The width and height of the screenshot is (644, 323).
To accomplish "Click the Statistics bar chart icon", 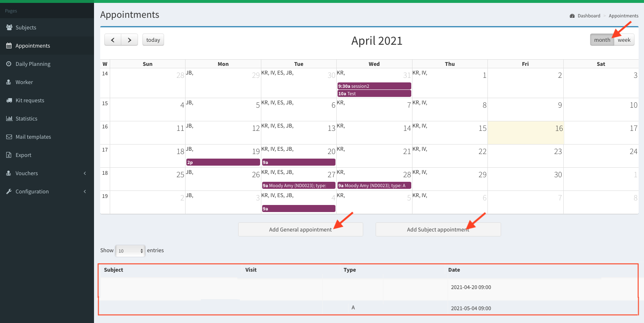I will tap(9, 118).
